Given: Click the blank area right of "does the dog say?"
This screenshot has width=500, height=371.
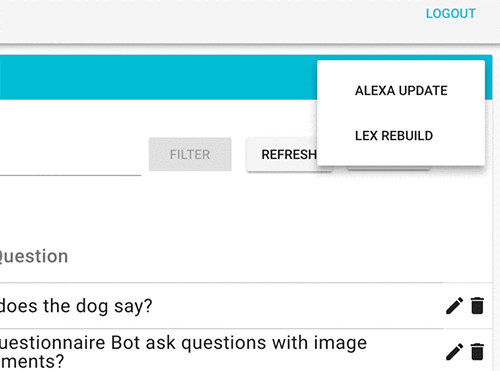Looking at the screenshot, I should (297, 306).
